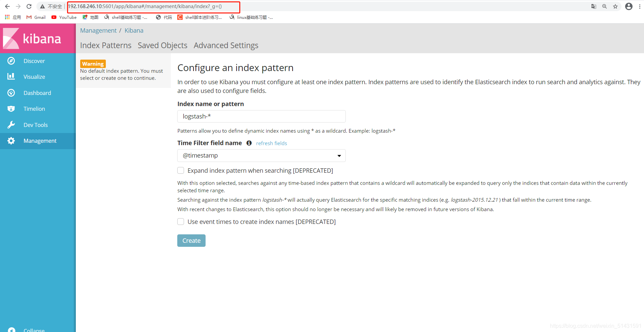This screenshot has width=644, height=332.
Task: Click the zoom magnifier icon in address bar
Action: click(x=605, y=6)
